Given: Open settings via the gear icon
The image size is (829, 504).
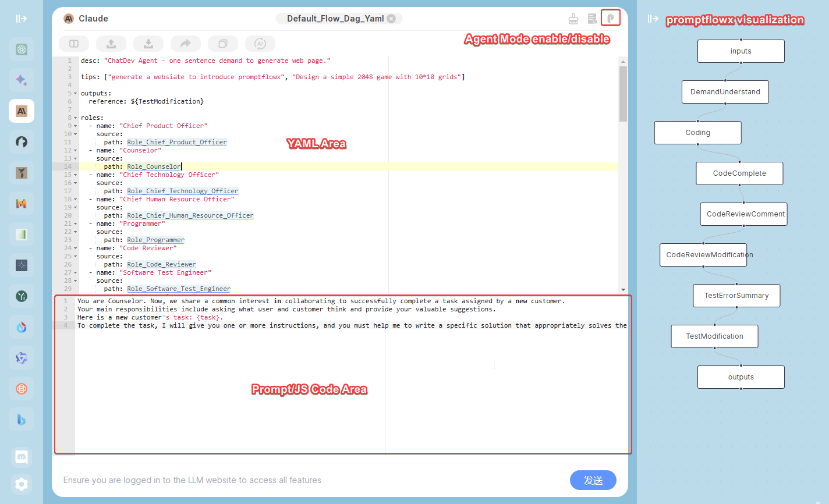Looking at the screenshot, I should pyautogui.click(x=22, y=484).
